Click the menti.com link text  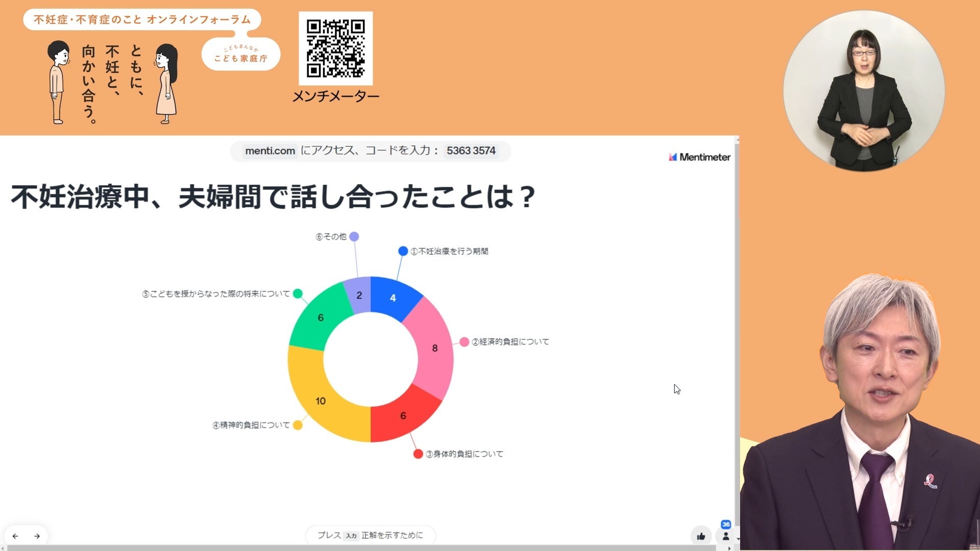270,151
